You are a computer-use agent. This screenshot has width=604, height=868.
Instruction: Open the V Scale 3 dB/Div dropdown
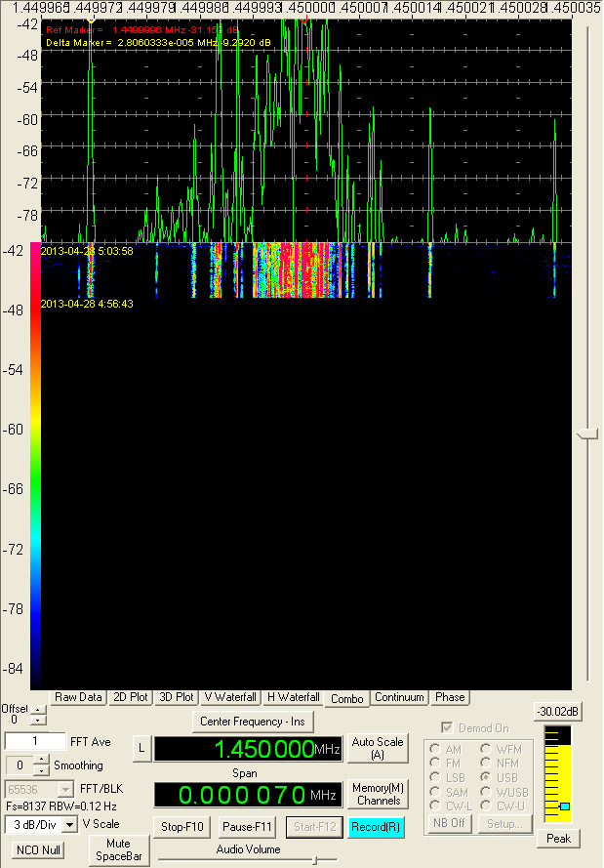[x=69, y=825]
